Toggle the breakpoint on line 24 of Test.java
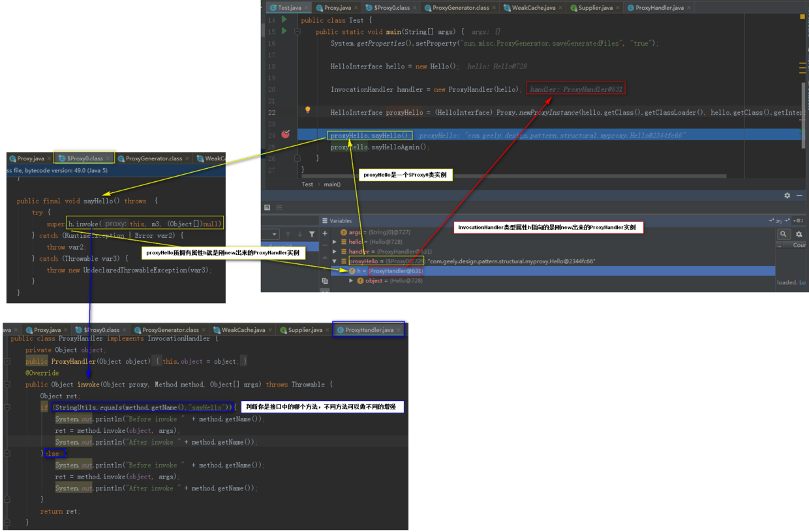809x532 pixels. point(286,134)
